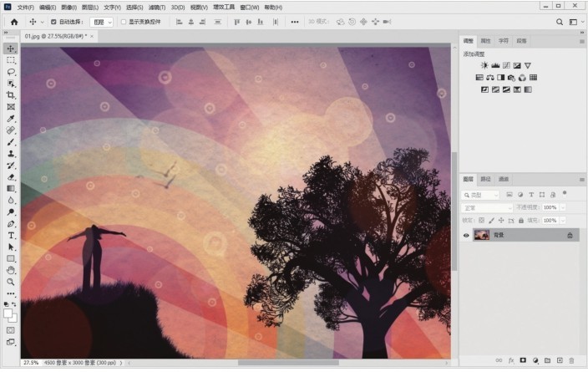The height and width of the screenshot is (372, 588).
Task: Add a Color Balance adjustment
Action: pyautogui.click(x=490, y=78)
